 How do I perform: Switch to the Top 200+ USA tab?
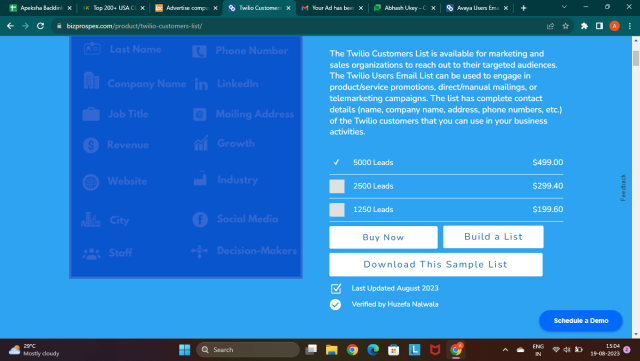click(x=114, y=8)
